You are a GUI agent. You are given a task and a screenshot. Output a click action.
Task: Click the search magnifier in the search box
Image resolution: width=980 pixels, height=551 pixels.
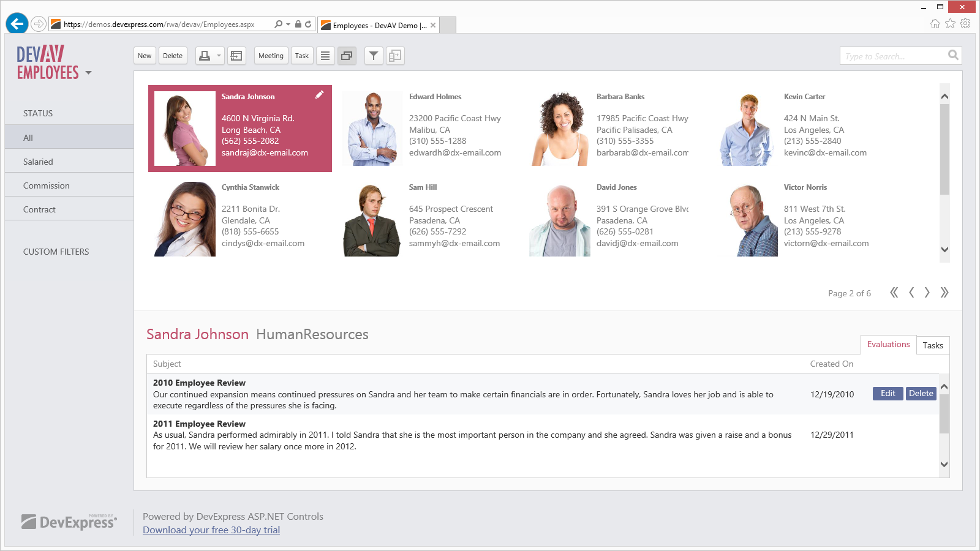tap(953, 55)
